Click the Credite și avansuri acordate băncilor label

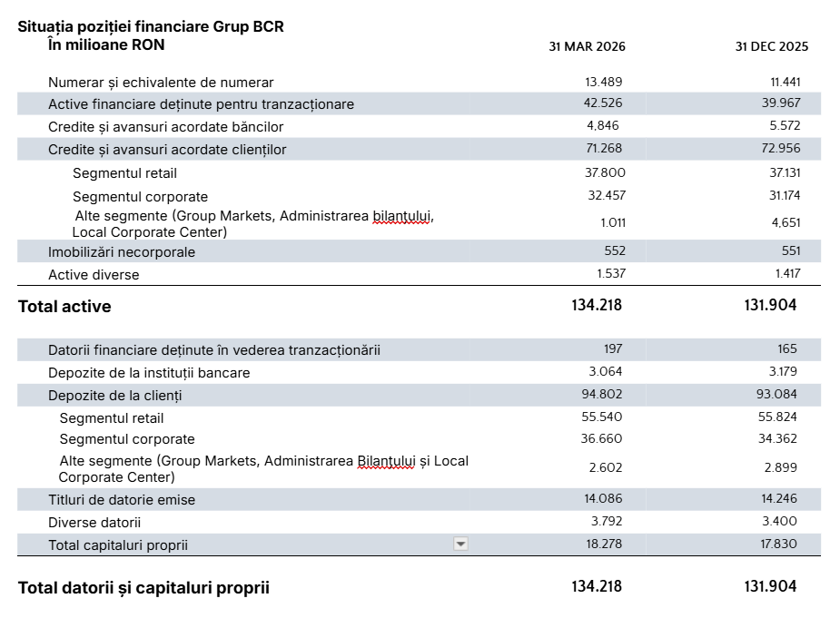(165, 127)
